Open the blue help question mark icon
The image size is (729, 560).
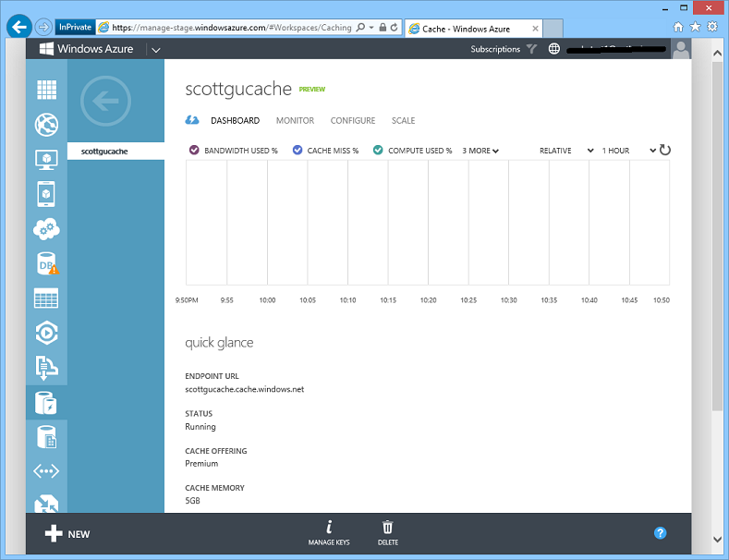point(660,533)
